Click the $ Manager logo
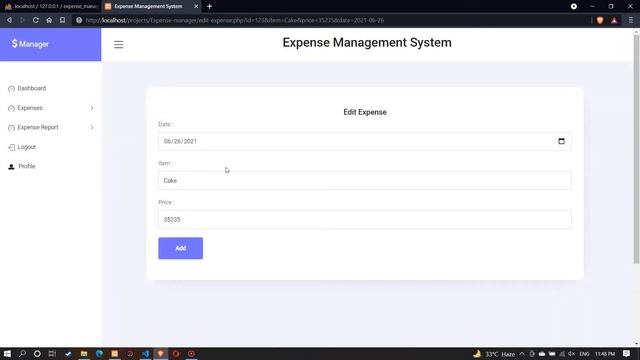This screenshot has width=640, height=360. point(30,44)
